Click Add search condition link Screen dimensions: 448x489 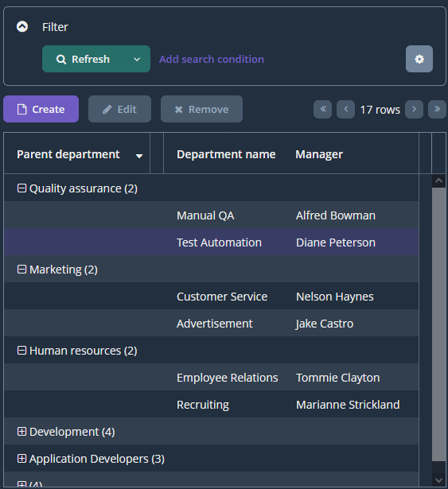[212, 59]
